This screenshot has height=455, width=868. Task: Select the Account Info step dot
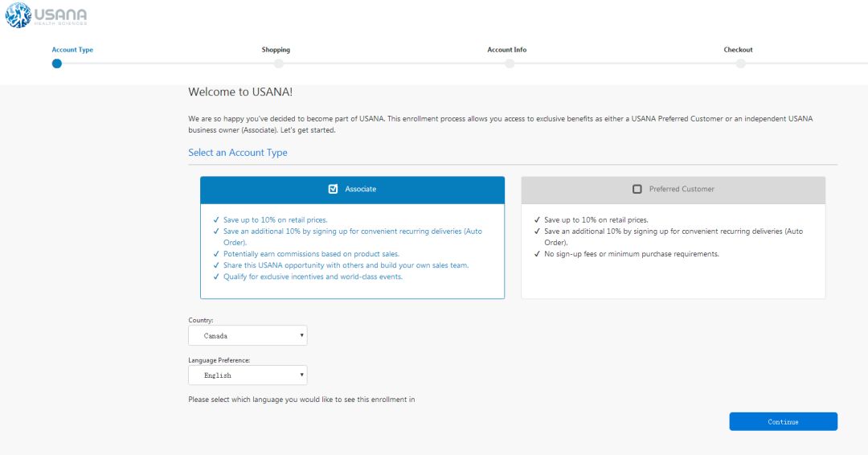(510, 64)
